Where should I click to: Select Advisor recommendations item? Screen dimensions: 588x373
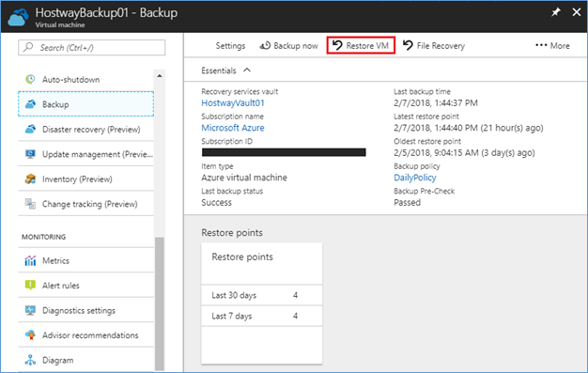coord(85,335)
